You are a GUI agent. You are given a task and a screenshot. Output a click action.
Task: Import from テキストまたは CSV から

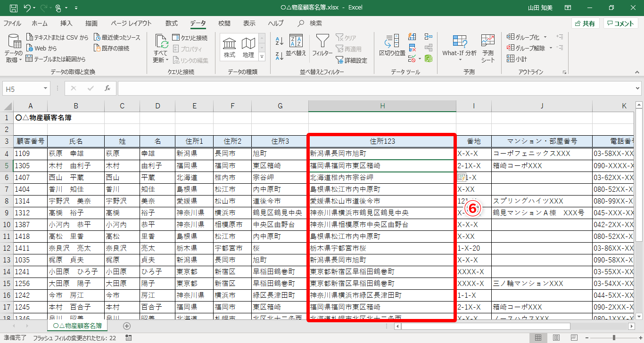tap(58, 37)
